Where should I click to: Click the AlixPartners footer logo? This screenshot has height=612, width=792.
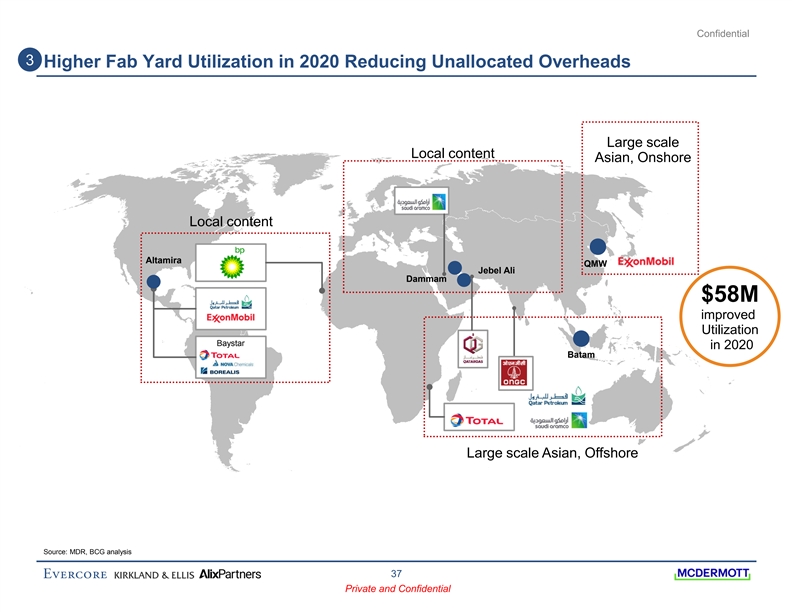click(230, 574)
